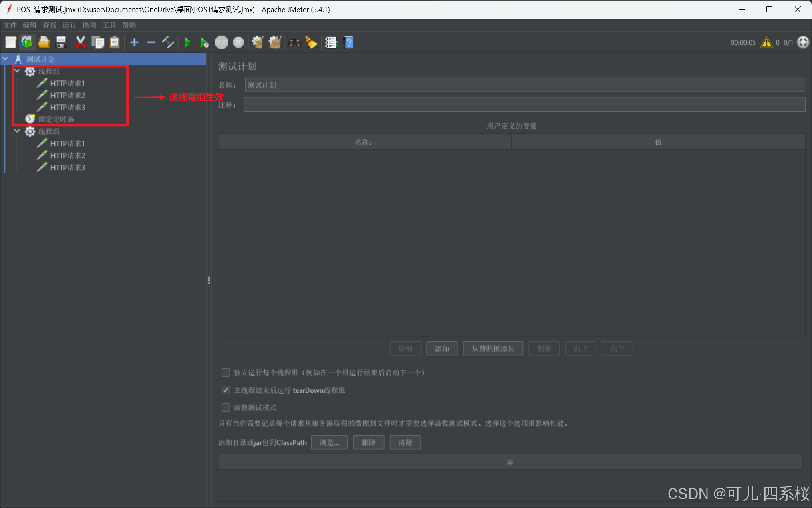This screenshot has height=508, width=812.
Task: Click the 注释 input field
Action: [524, 105]
